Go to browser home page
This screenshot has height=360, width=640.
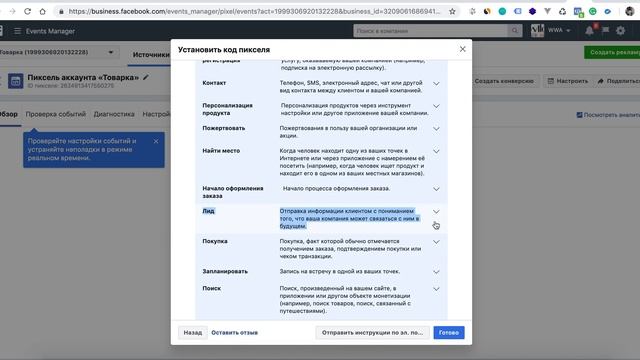(x=42, y=11)
